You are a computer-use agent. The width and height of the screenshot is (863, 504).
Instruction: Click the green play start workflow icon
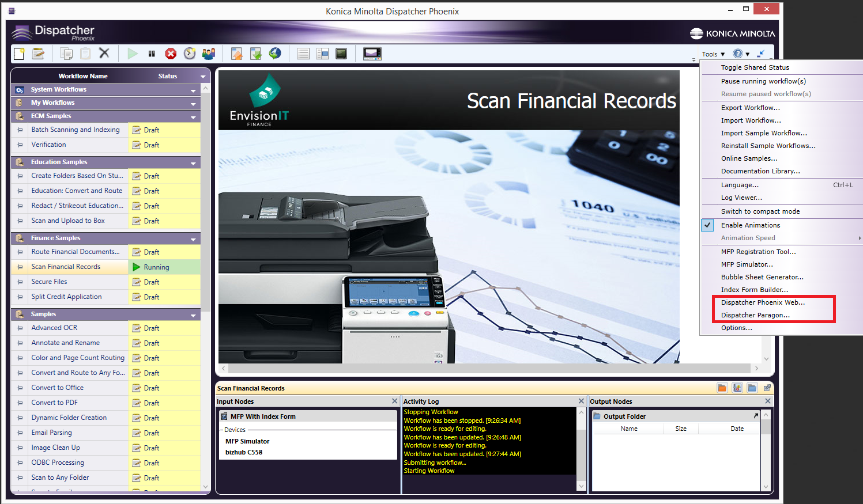click(133, 54)
